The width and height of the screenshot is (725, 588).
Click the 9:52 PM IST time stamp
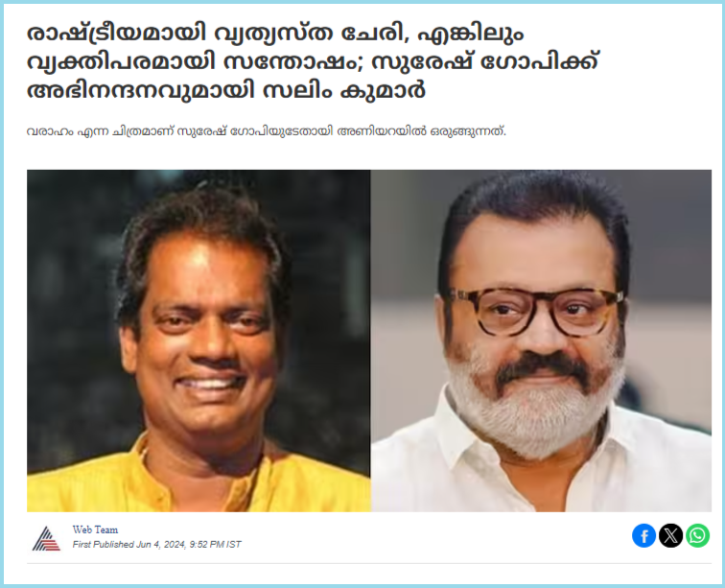click(x=216, y=545)
